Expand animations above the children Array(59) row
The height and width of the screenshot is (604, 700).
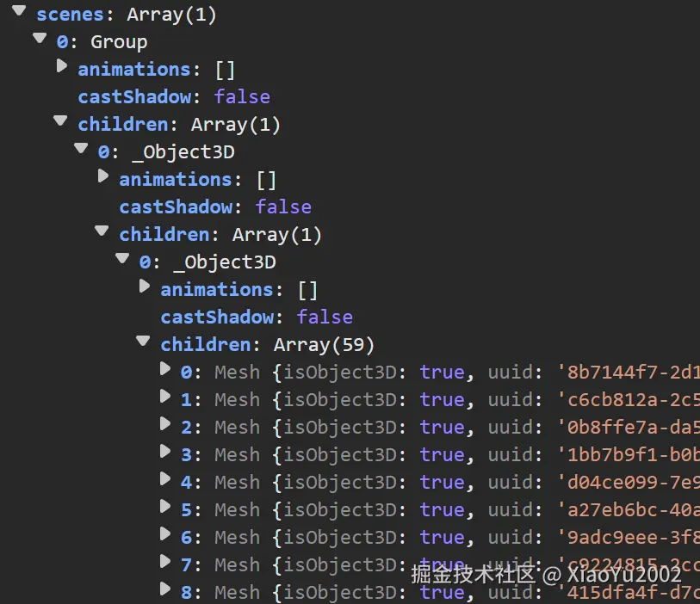144,287
